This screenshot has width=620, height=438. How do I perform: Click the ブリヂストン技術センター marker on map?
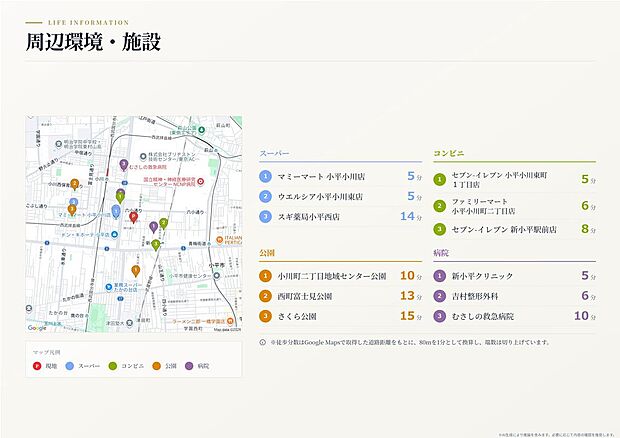point(143,156)
